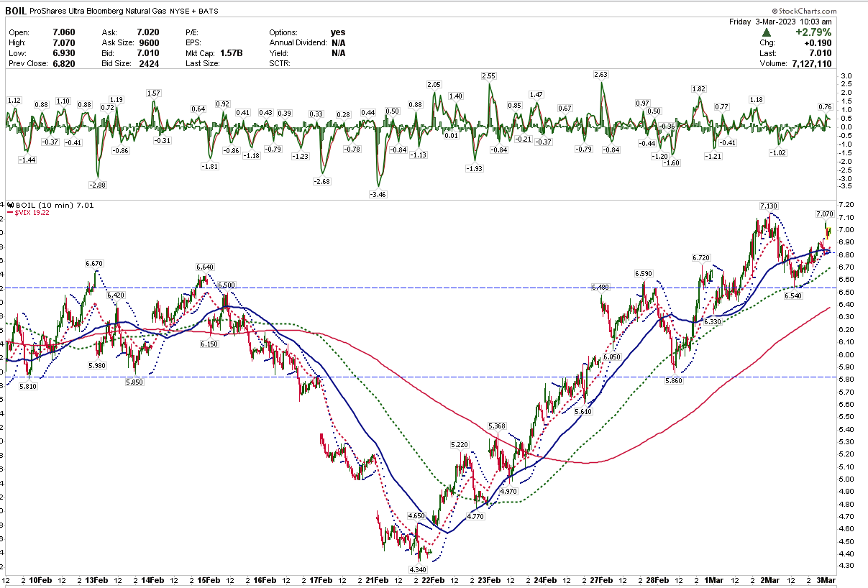Click the "7.130" peak price label
This screenshot has height=588, width=868.
tap(769, 206)
